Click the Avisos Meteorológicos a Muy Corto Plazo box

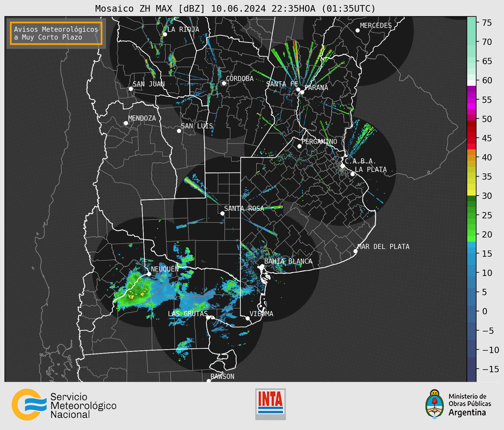pos(56,33)
